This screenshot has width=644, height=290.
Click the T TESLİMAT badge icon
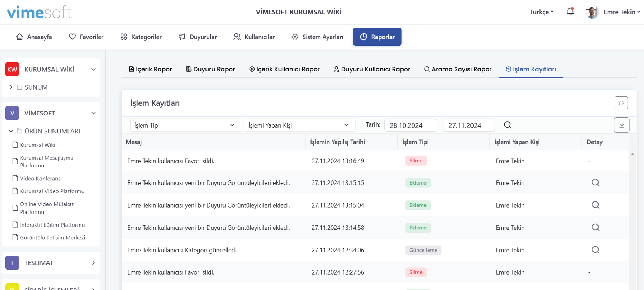coord(12,263)
